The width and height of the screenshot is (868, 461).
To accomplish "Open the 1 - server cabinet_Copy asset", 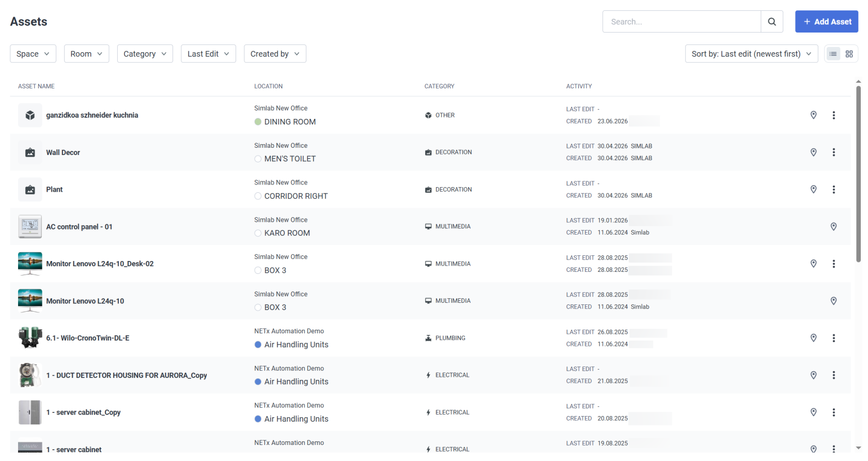I will 83,412.
